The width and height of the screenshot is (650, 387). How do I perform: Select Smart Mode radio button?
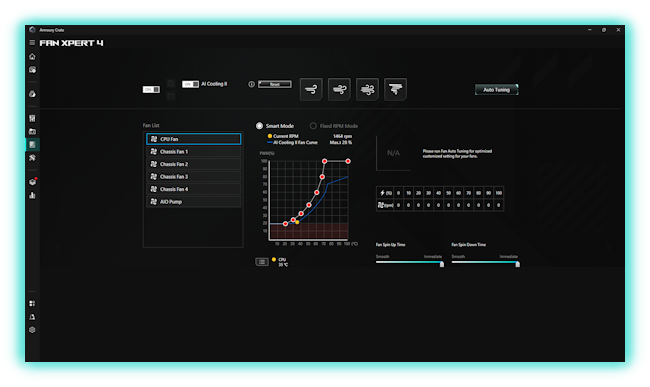tap(260, 126)
